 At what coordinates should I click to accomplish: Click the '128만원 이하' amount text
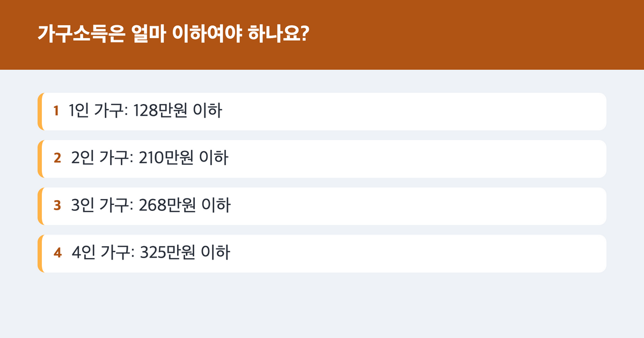click(x=179, y=112)
